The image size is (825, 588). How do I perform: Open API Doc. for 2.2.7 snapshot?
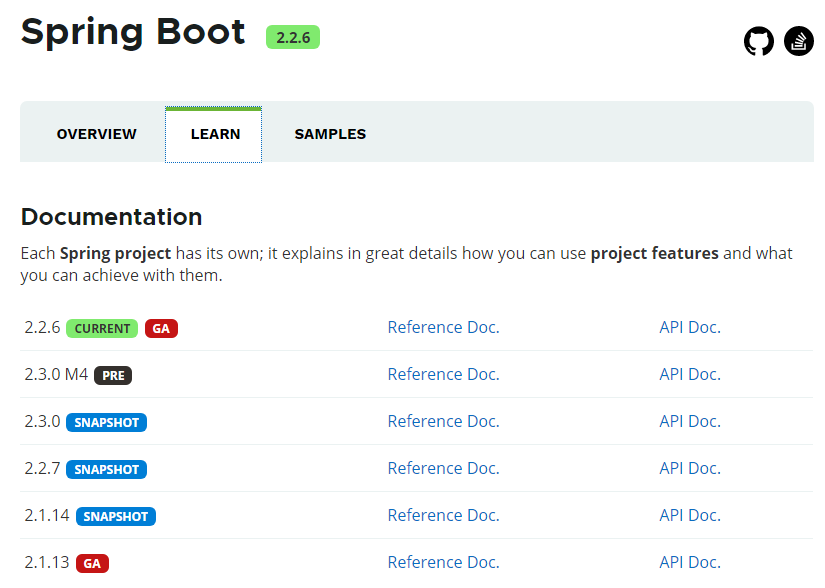690,468
